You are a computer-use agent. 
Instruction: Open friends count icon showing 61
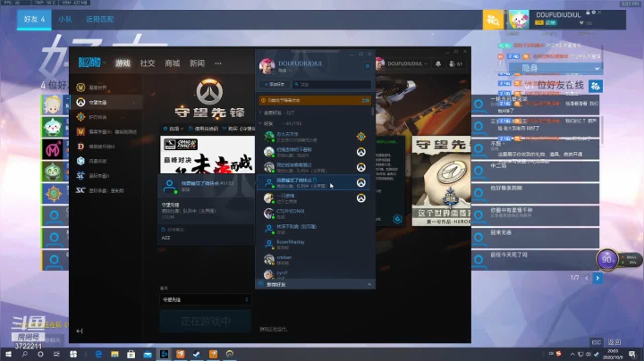tap(456, 63)
